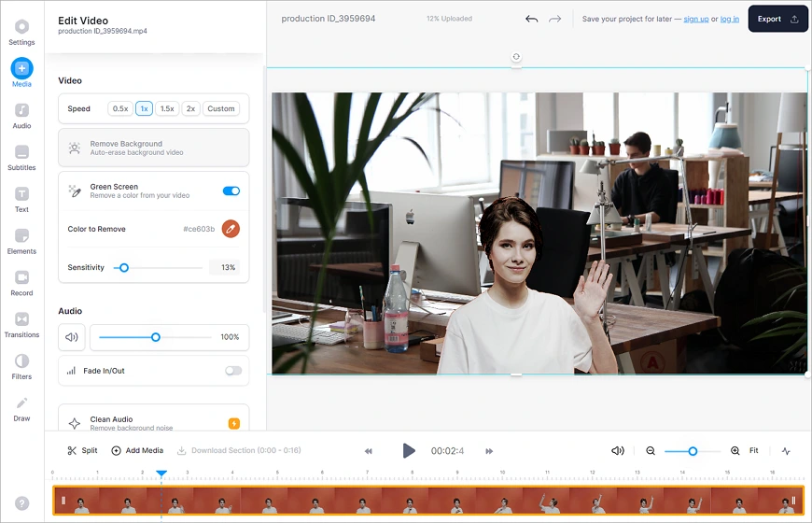Click Fit timeline button

[x=754, y=450]
